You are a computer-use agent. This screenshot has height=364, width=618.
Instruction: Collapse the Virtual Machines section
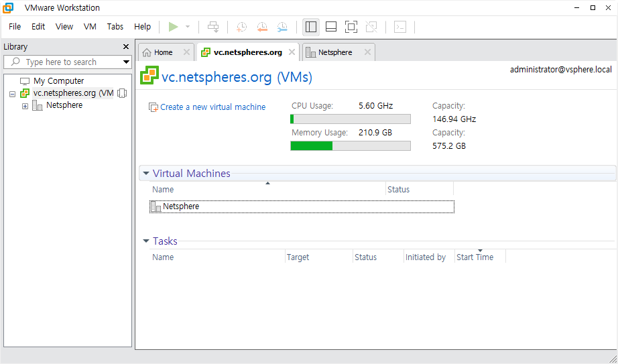coord(146,173)
